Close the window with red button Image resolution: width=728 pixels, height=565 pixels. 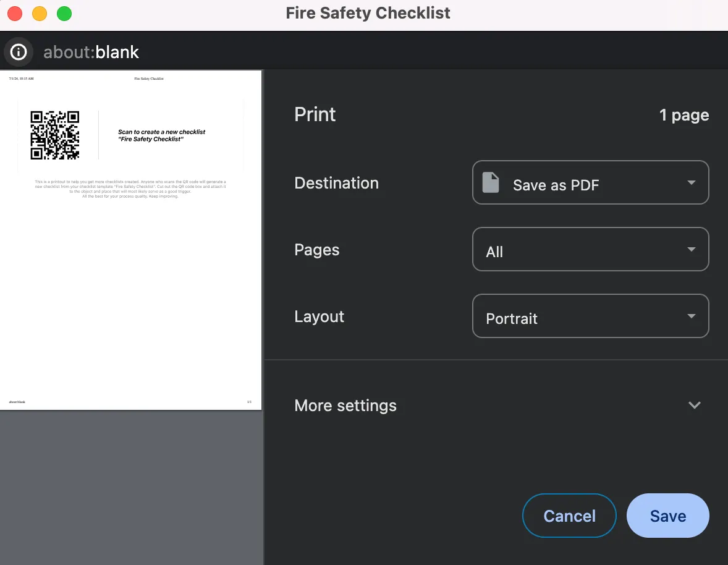[15, 14]
